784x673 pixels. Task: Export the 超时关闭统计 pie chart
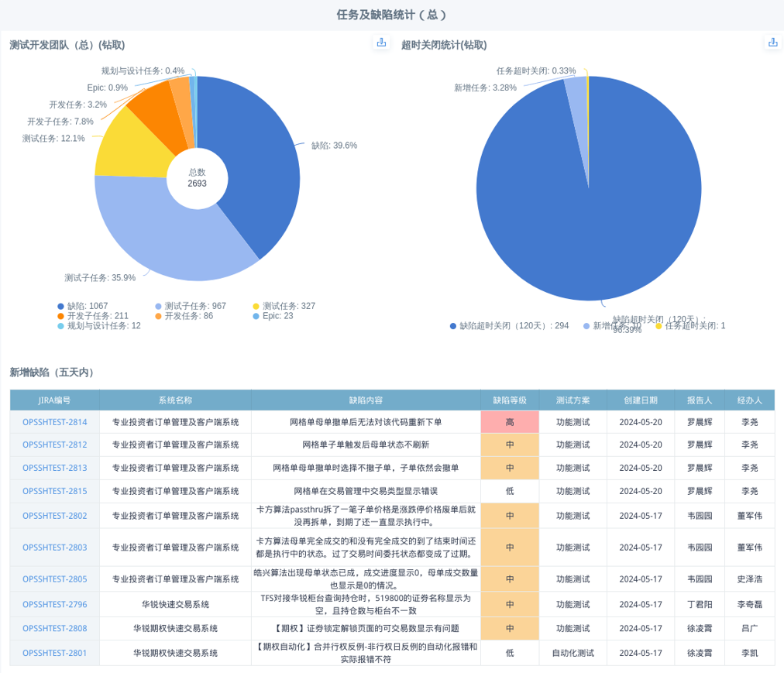tap(773, 43)
